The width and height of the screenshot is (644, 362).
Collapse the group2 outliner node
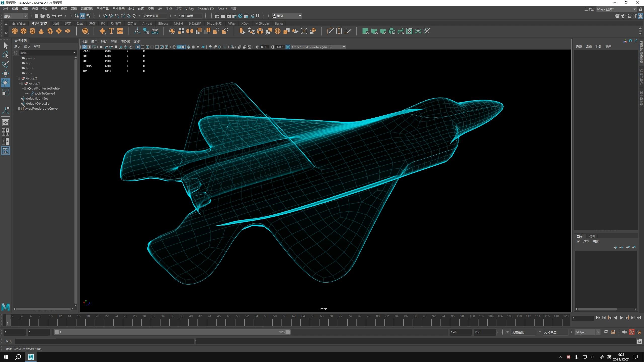(x=19, y=78)
